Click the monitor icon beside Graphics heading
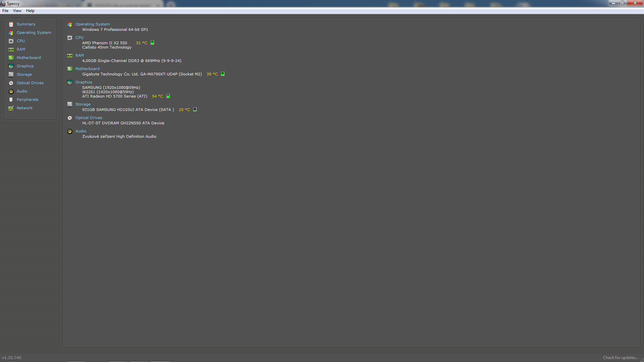 click(70, 82)
